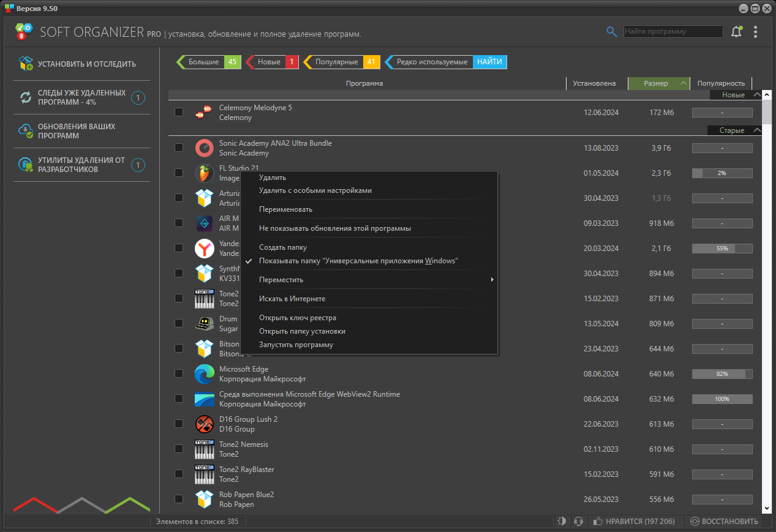Tick the Celemony Melodyne 5 checkbox

(179, 112)
